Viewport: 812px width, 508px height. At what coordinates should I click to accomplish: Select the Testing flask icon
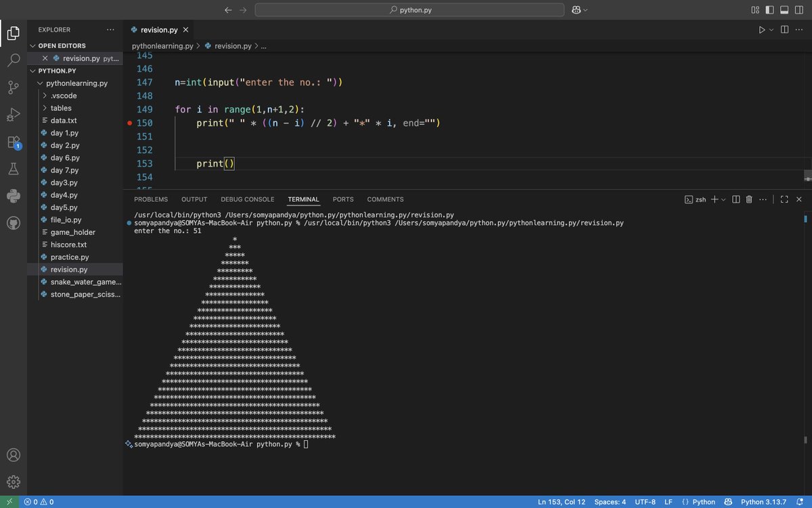pyautogui.click(x=14, y=169)
